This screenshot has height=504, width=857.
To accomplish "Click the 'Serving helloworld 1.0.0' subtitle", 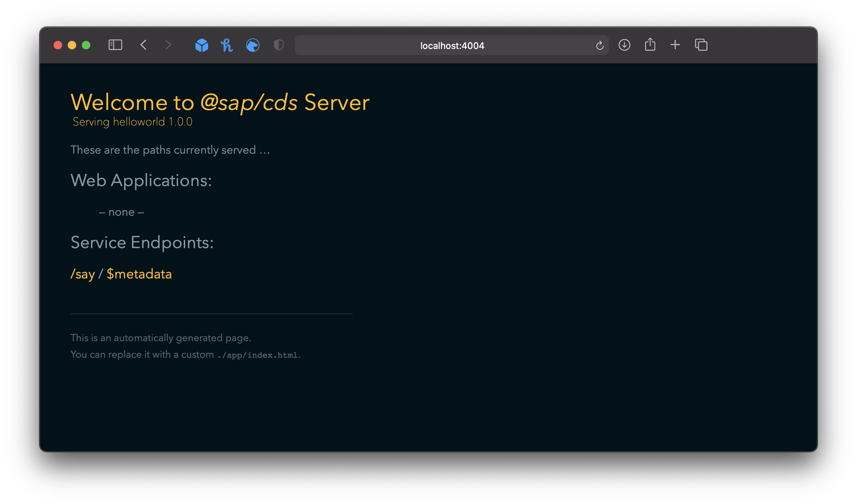I will click(133, 122).
